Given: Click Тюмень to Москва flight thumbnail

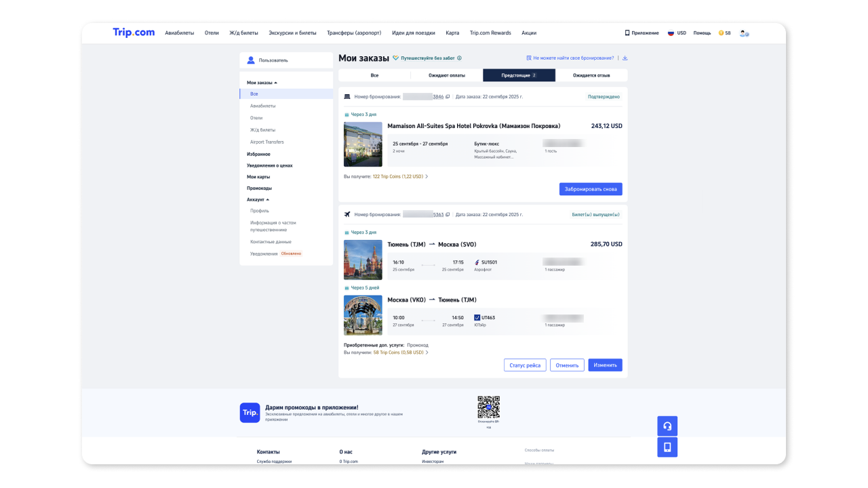Looking at the screenshot, I should (363, 260).
